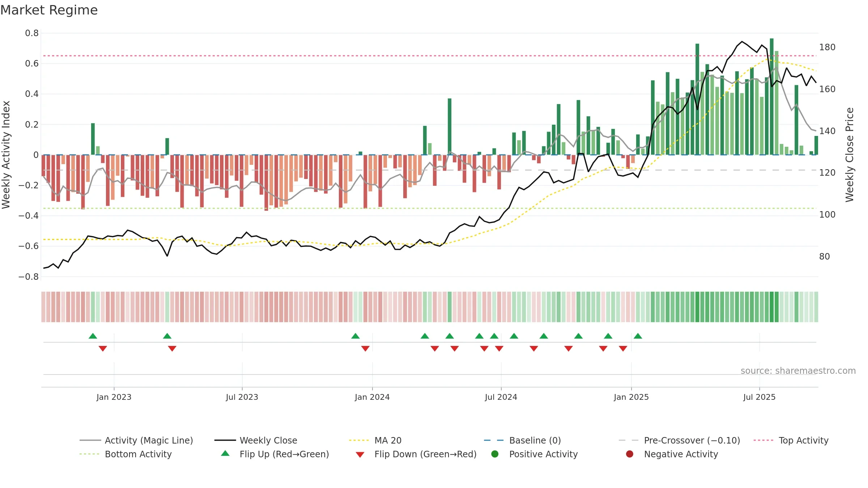The height and width of the screenshot is (488, 868).
Task: Click the earliest green Flip Up triangle
Action: tap(93, 336)
